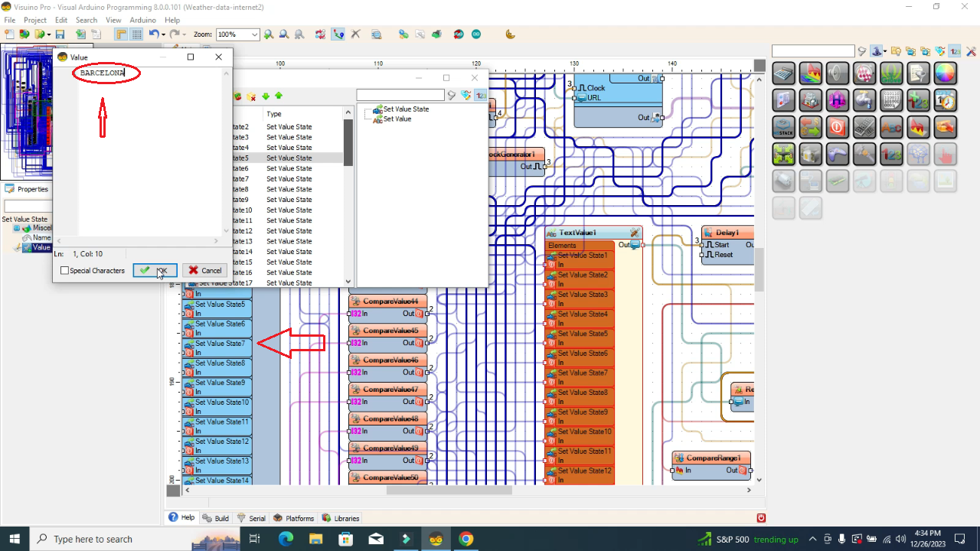Click the TextValue1 component settings tool icon
980x551 pixels.
(x=635, y=233)
